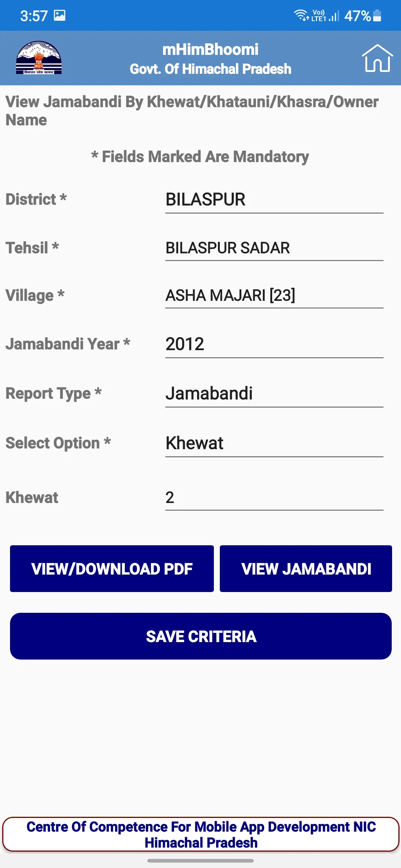Open the District dropdown showing BILASPUR
Image resolution: width=401 pixels, height=868 pixels.
pos(274,200)
